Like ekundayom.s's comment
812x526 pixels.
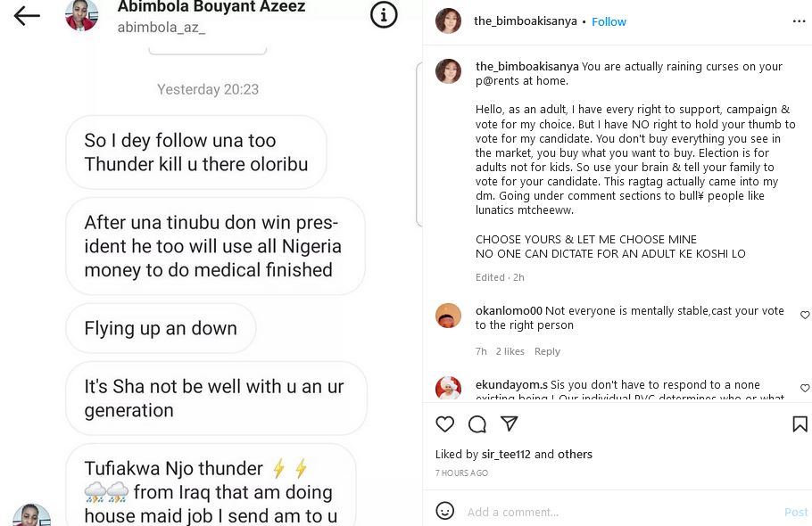(x=805, y=389)
